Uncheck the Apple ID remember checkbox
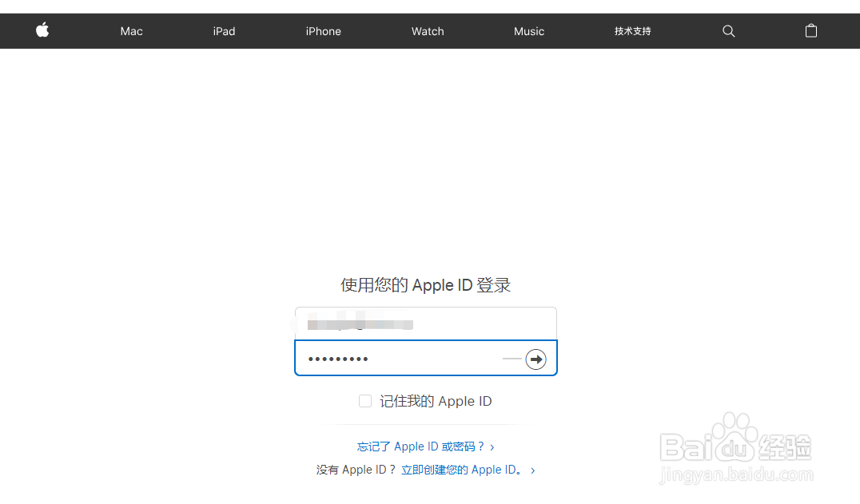860x504 pixels. pos(365,401)
